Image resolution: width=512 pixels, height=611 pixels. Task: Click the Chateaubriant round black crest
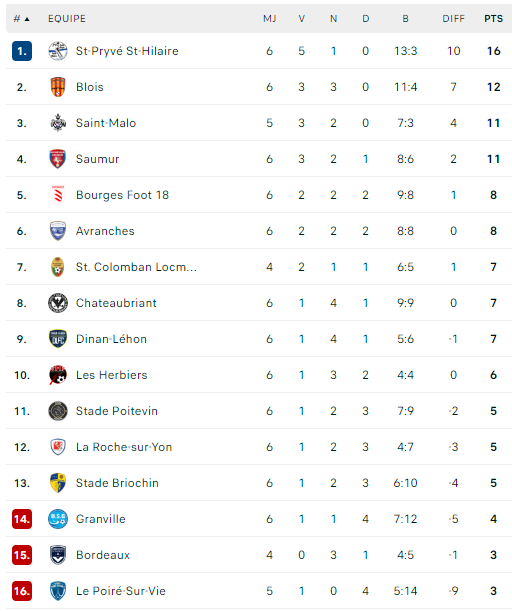click(x=58, y=303)
